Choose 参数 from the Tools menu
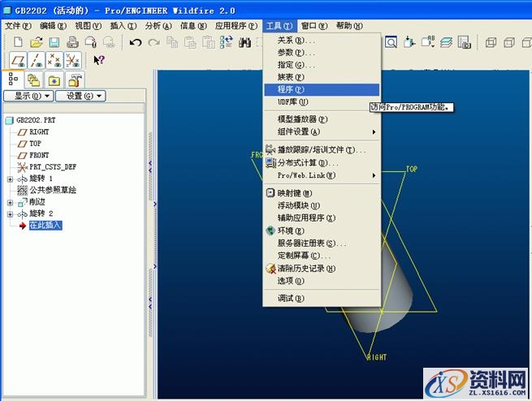Image resolution: width=532 pixels, height=401 pixels. tap(322, 53)
